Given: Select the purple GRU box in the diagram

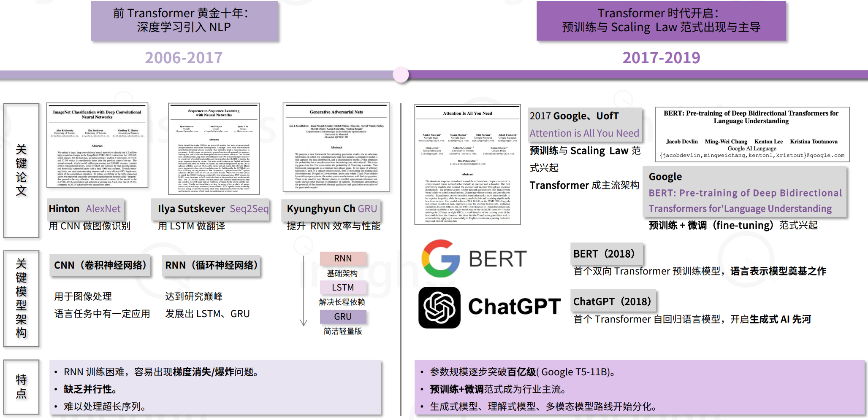Looking at the screenshot, I should click(343, 317).
